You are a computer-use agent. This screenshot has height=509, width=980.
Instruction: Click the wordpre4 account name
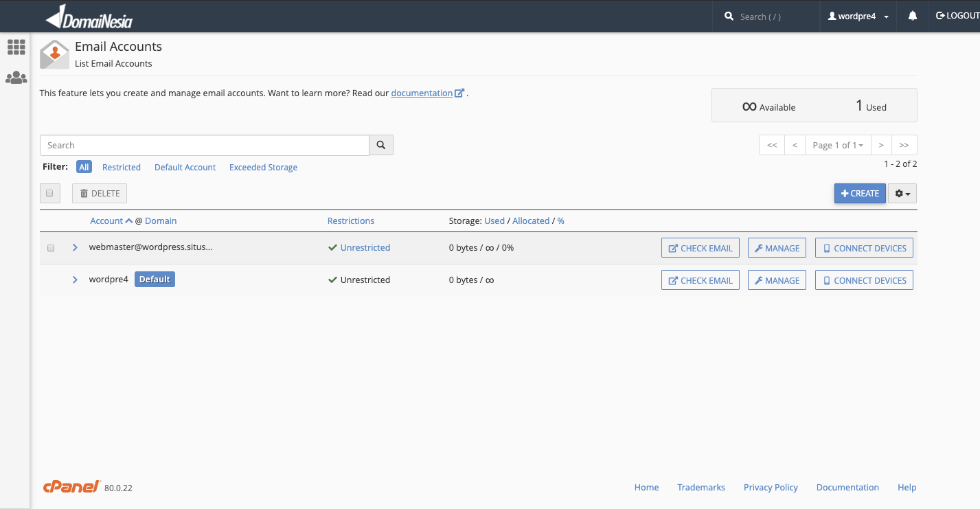[109, 280]
